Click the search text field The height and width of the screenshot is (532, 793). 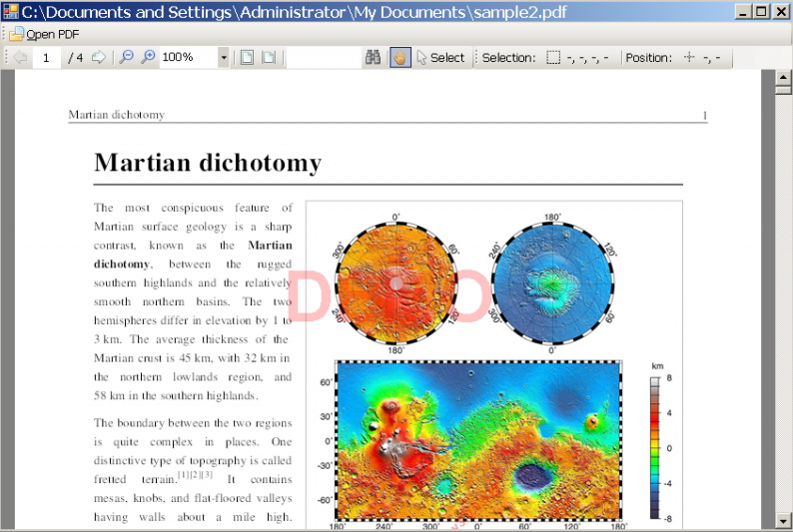click(325, 58)
